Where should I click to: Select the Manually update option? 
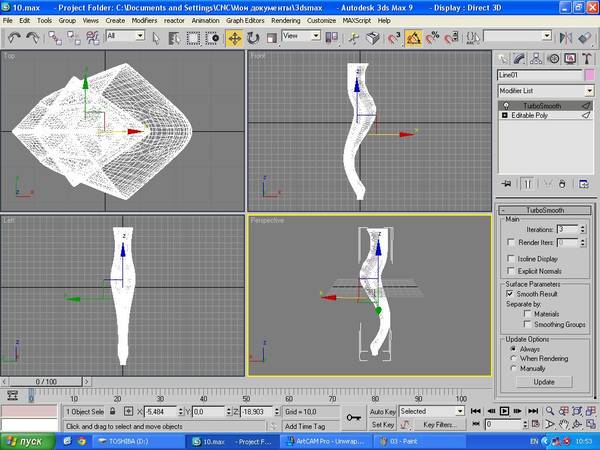(x=511, y=368)
